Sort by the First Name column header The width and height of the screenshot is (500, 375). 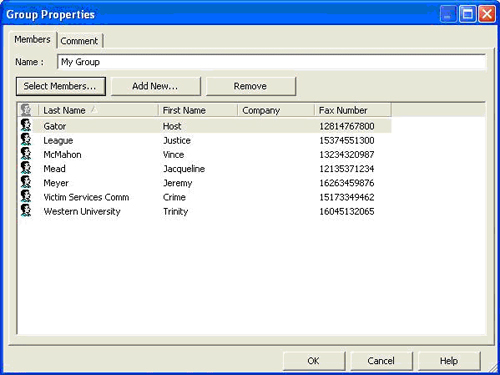[198, 110]
